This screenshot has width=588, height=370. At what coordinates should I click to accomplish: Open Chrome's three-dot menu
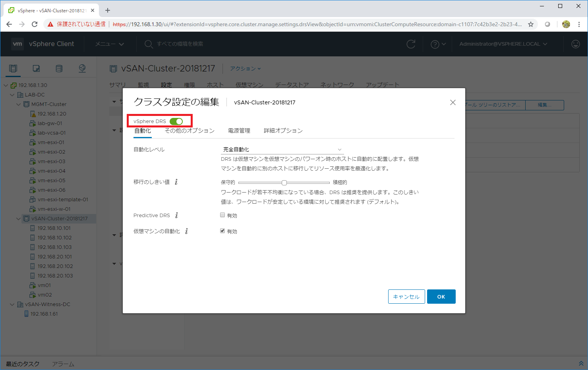coord(579,24)
